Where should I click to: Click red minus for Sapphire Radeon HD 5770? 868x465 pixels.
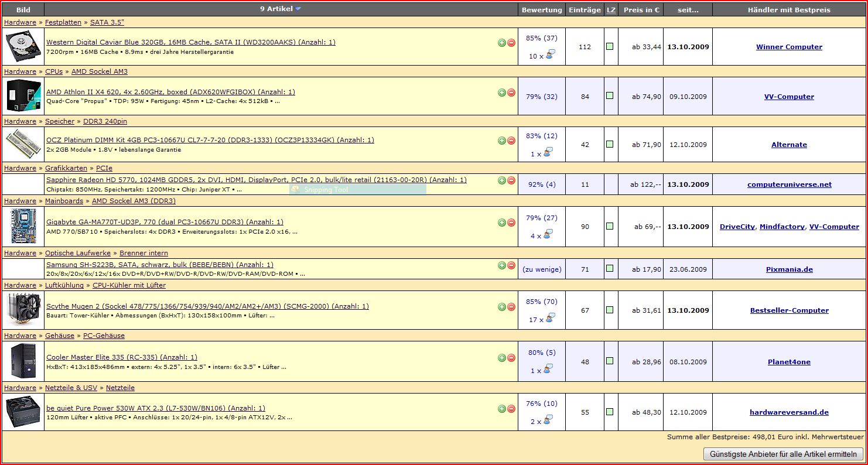tap(511, 180)
